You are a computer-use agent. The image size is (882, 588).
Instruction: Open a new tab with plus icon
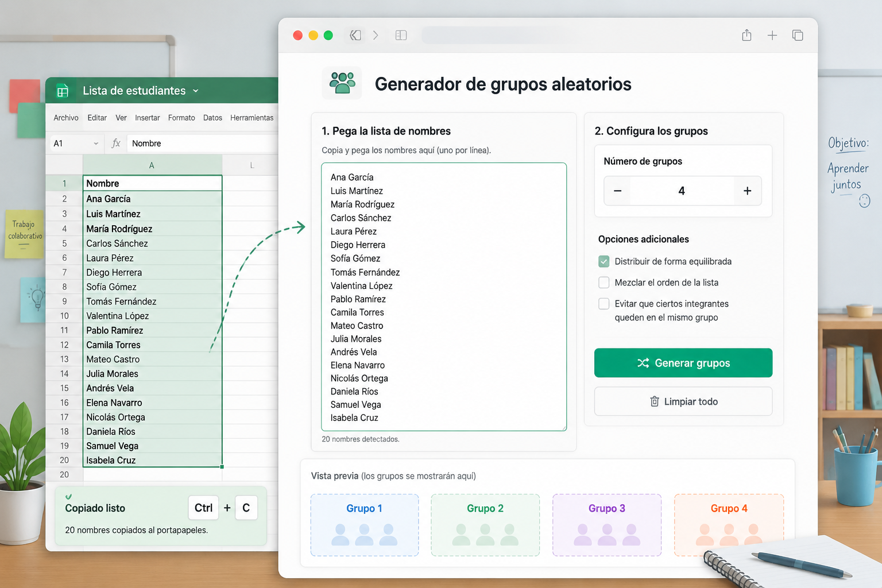[x=772, y=35]
